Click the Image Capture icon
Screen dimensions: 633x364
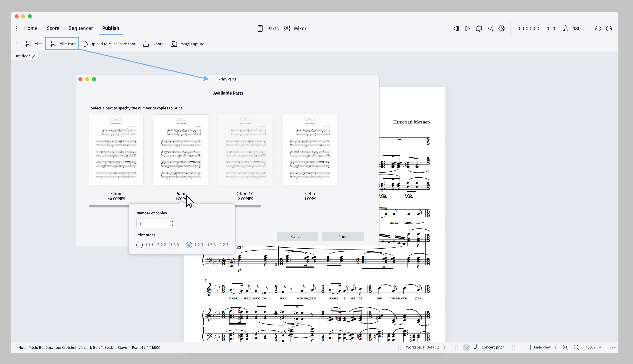[174, 44]
